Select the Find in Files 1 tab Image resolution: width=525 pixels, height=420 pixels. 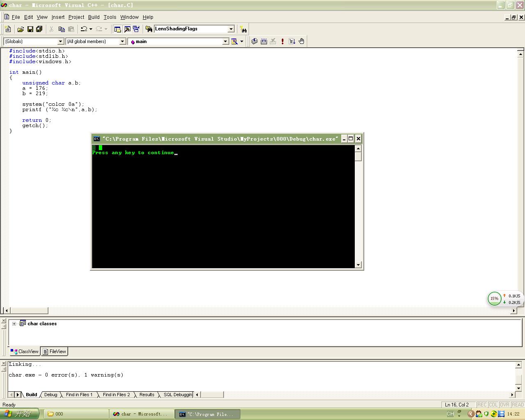[x=79, y=395]
